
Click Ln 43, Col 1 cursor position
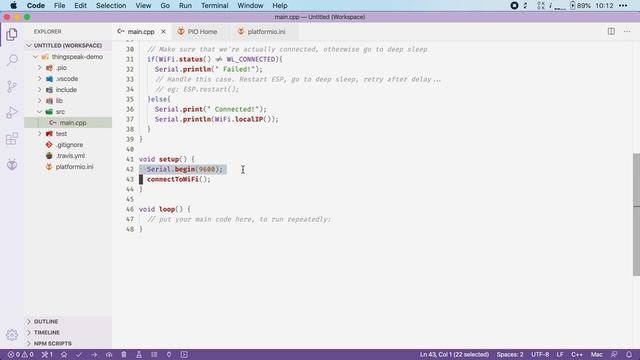click(454, 355)
